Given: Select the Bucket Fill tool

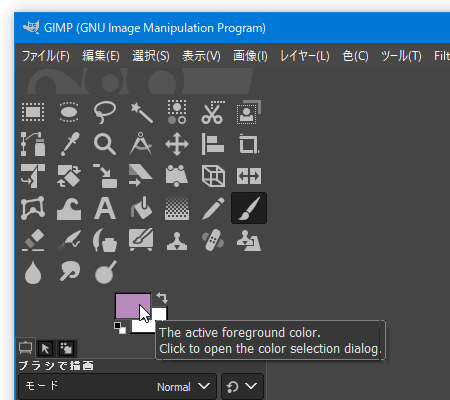Looking at the screenshot, I should (x=141, y=208).
